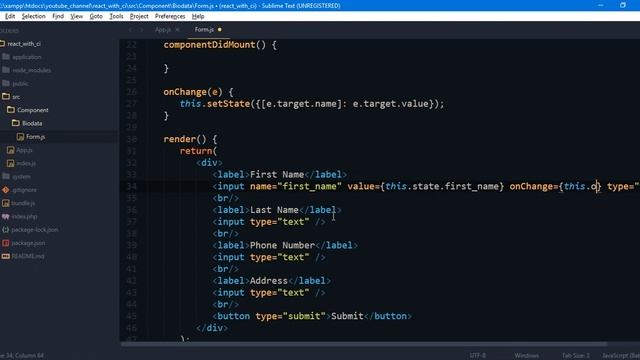Open bundle.js from the sidebar
The image size is (640, 360).
click(23, 203)
